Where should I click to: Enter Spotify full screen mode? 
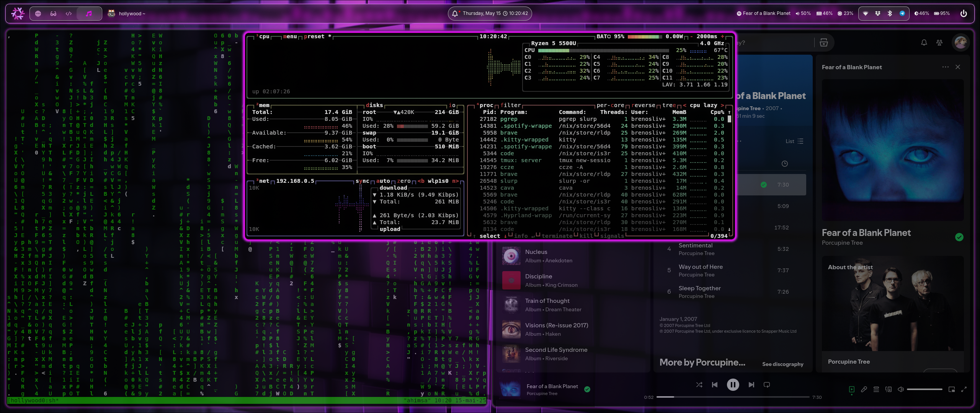(x=964, y=389)
